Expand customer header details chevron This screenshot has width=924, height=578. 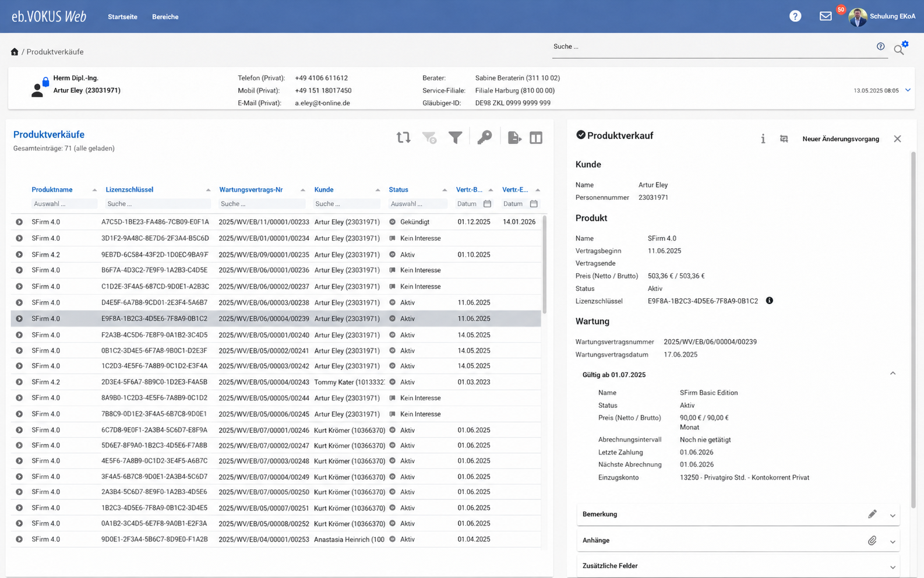click(x=908, y=90)
